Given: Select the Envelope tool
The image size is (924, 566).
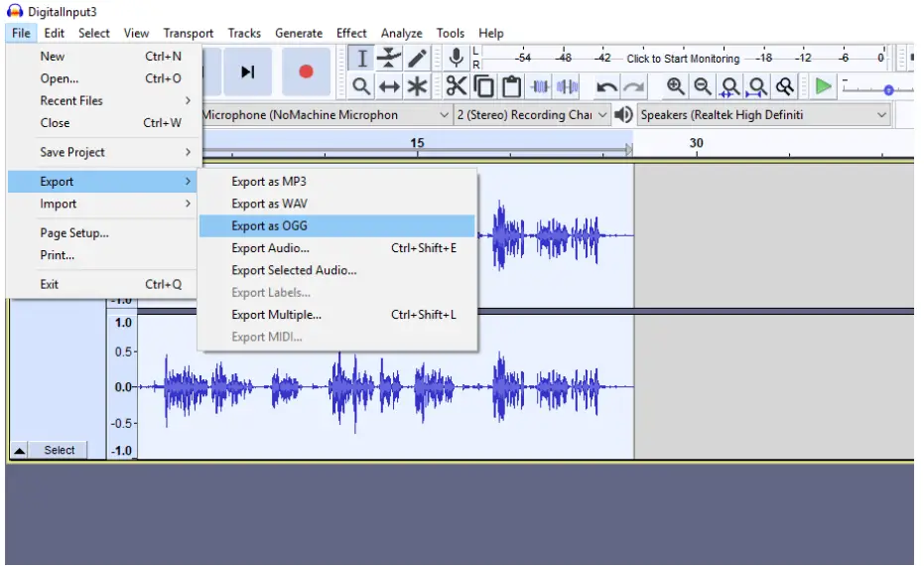Looking at the screenshot, I should [389, 59].
